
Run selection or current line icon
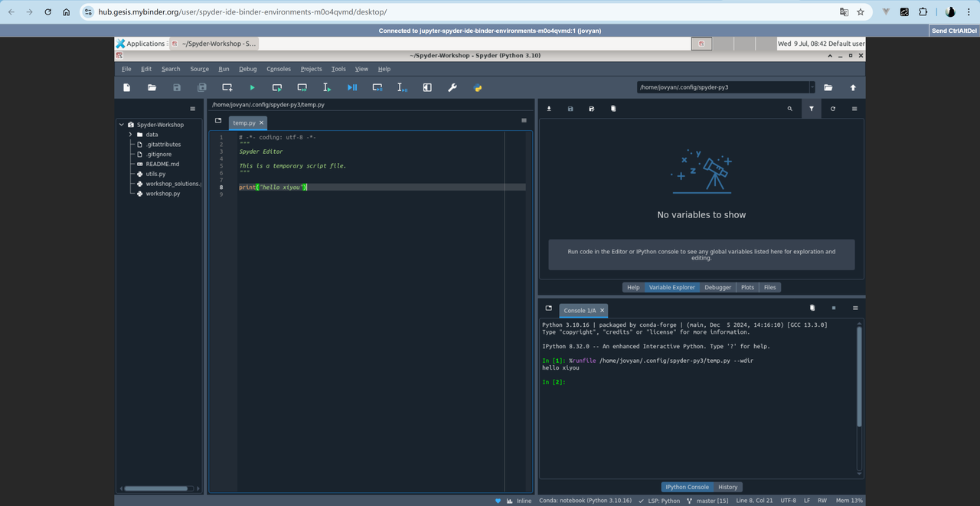[x=327, y=87]
